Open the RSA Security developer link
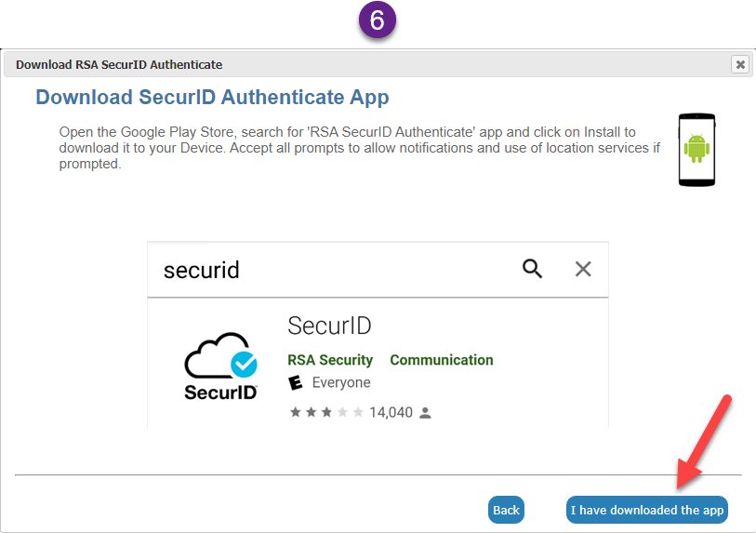Viewport: 756px width, 533px height. point(330,360)
